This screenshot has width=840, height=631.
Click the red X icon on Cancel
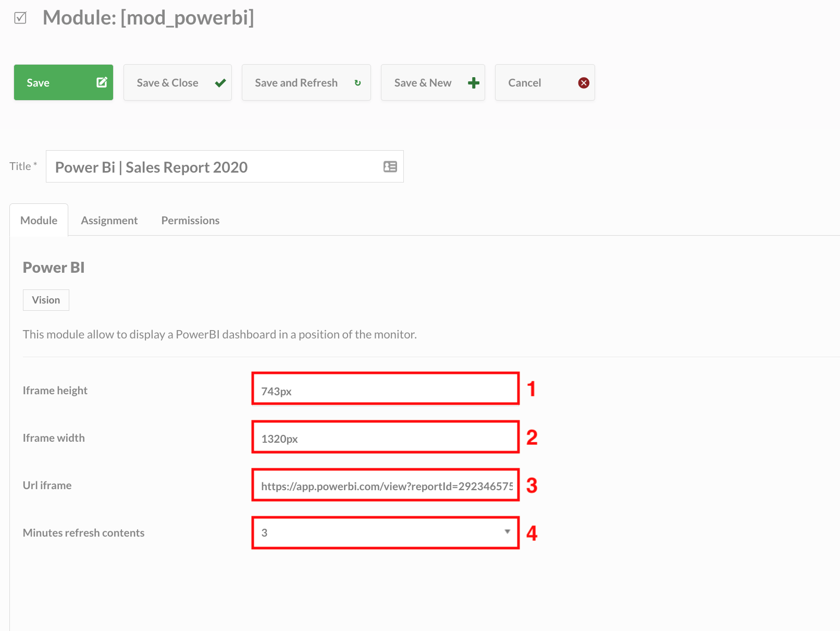[583, 82]
